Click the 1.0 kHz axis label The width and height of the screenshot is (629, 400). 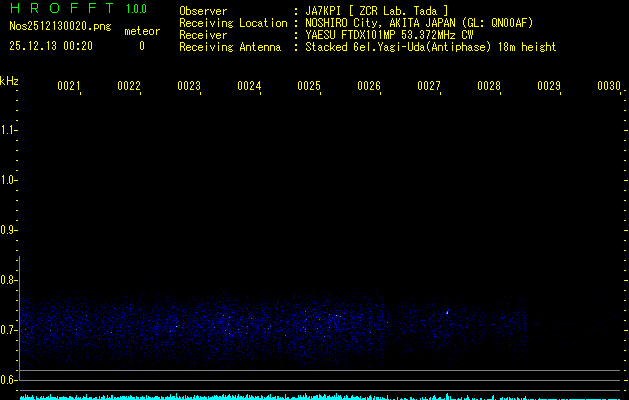tap(9, 180)
